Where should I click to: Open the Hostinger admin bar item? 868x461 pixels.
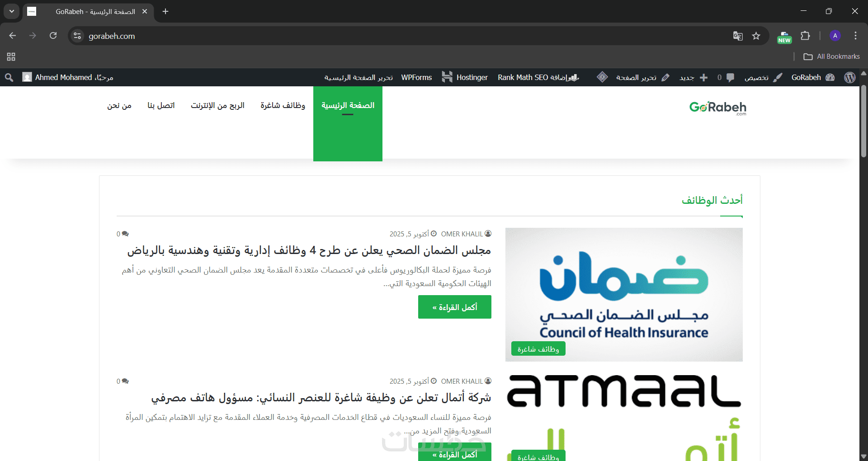coord(465,77)
